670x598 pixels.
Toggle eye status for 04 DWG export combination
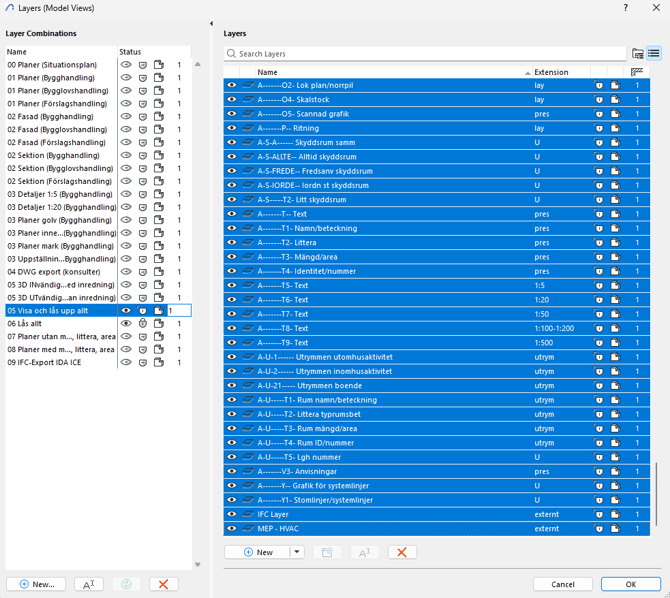(126, 272)
